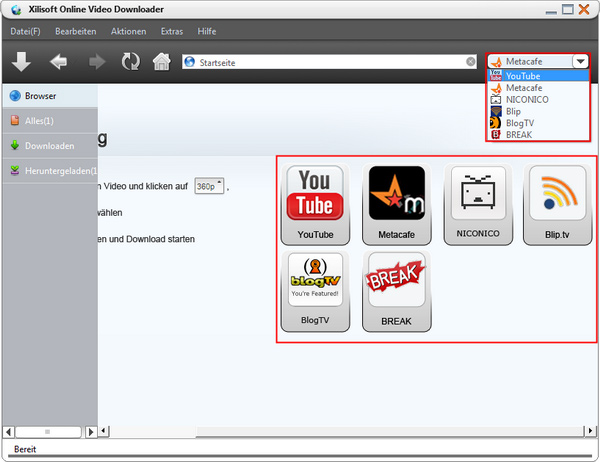Click the Xilisoft app icon in title bar
The image size is (600, 462).
(x=16, y=10)
